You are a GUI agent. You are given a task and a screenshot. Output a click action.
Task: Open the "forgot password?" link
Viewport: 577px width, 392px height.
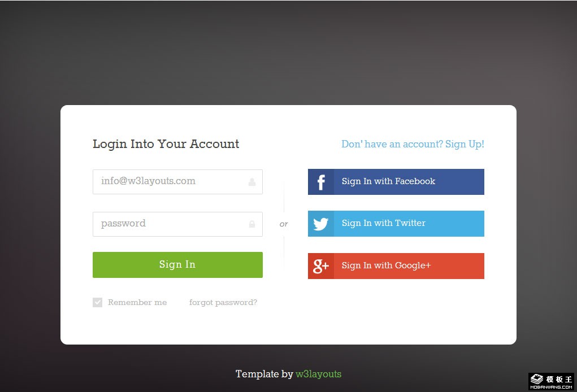tap(223, 303)
